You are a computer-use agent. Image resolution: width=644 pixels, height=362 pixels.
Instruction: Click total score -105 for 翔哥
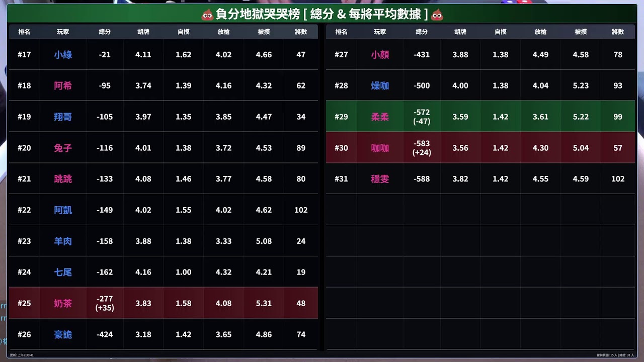coord(105,117)
